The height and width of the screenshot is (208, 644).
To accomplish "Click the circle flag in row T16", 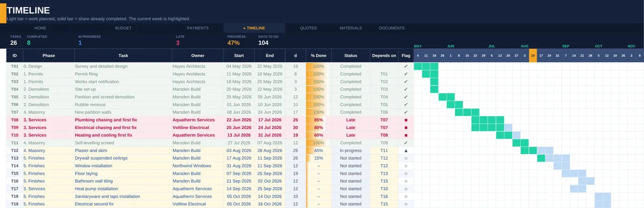I will (406, 181).
